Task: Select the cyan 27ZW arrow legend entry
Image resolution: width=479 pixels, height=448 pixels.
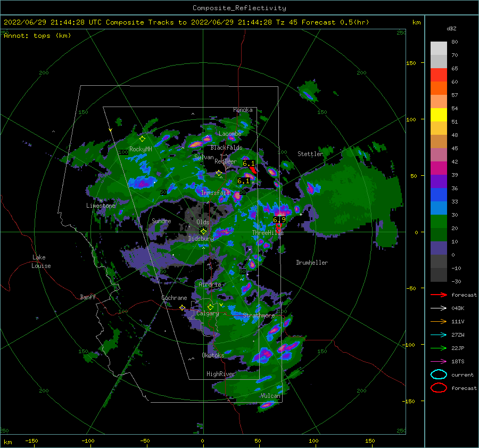Action: coord(439,335)
